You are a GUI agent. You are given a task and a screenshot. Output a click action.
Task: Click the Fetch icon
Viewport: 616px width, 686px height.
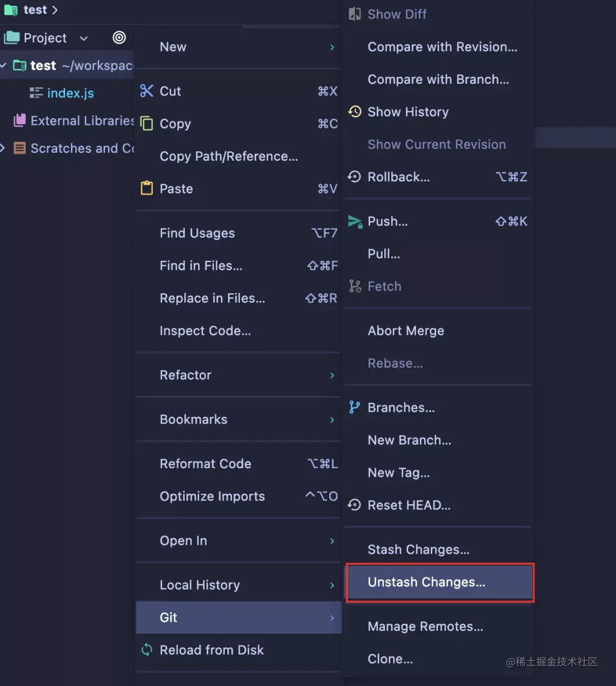[x=355, y=286]
